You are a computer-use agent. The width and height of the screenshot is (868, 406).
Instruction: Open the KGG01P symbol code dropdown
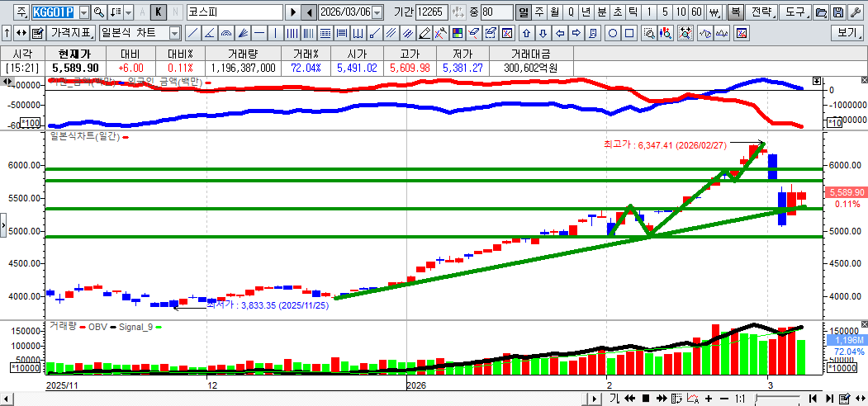click(83, 12)
